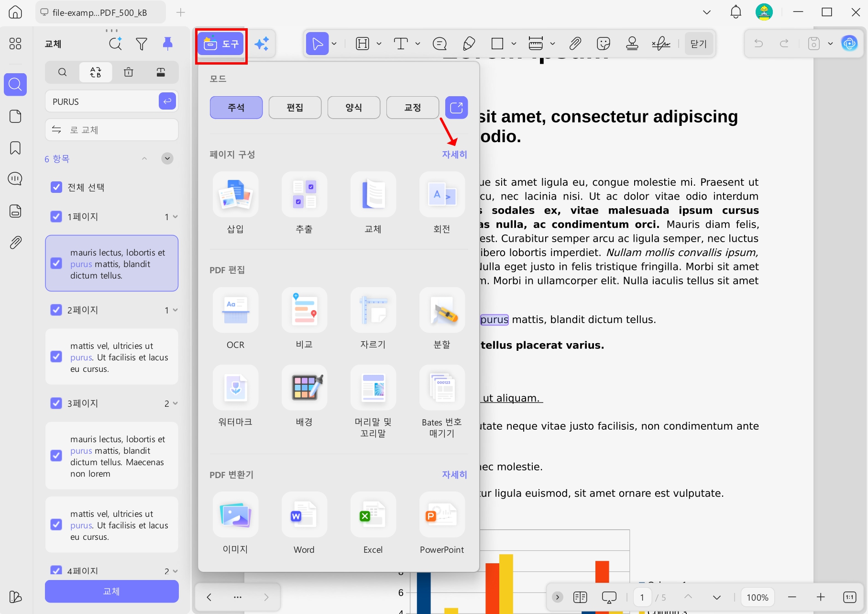This screenshot has width=868, height=614.
Task: Toggle the 2페이지 checkbox
Action: point(56,310)
